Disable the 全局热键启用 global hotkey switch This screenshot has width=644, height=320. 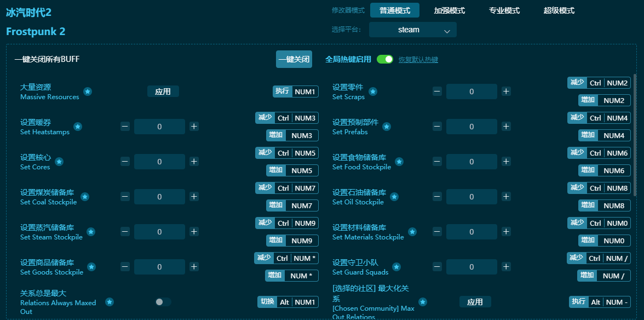[x=385, y=59]
